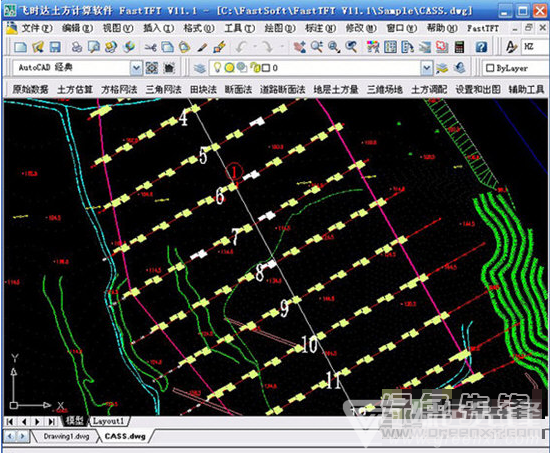Open the Layer Properties Manager icon
This screenshot has width=550, height=453.
(200, 68)
